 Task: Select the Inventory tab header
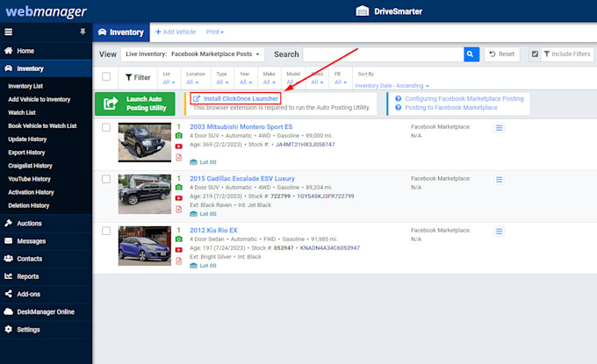(121, 32)
